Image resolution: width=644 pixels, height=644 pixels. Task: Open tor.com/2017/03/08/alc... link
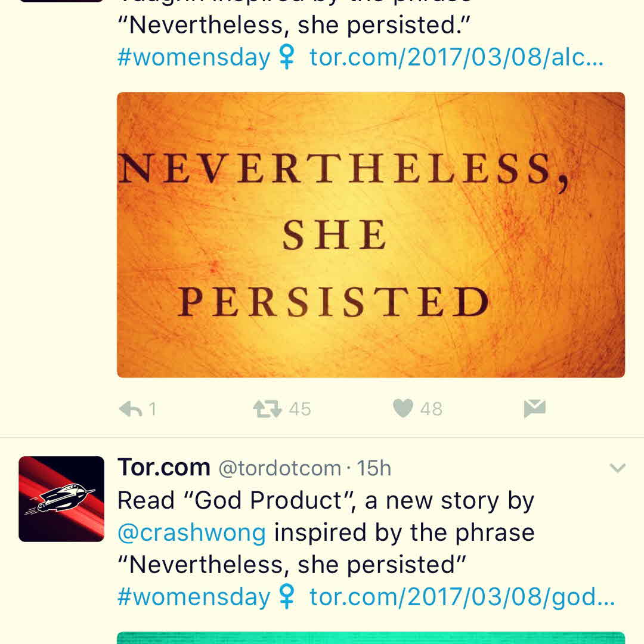456,57
